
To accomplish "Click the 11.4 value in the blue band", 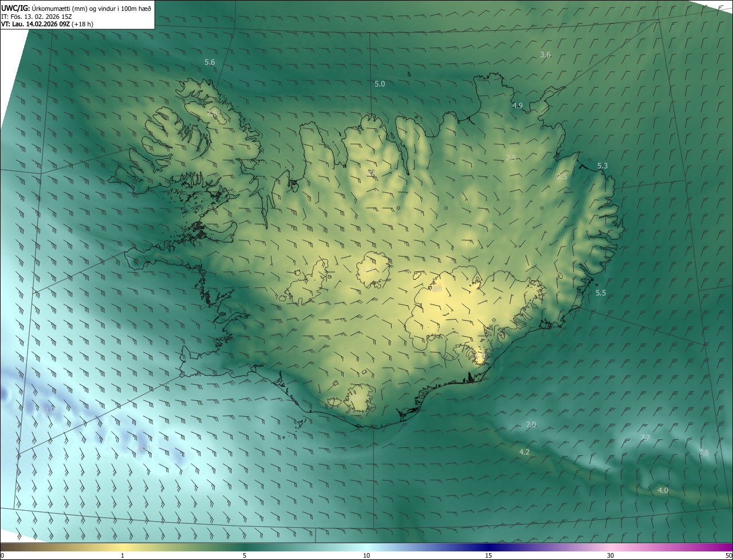I will click(143, 447).
